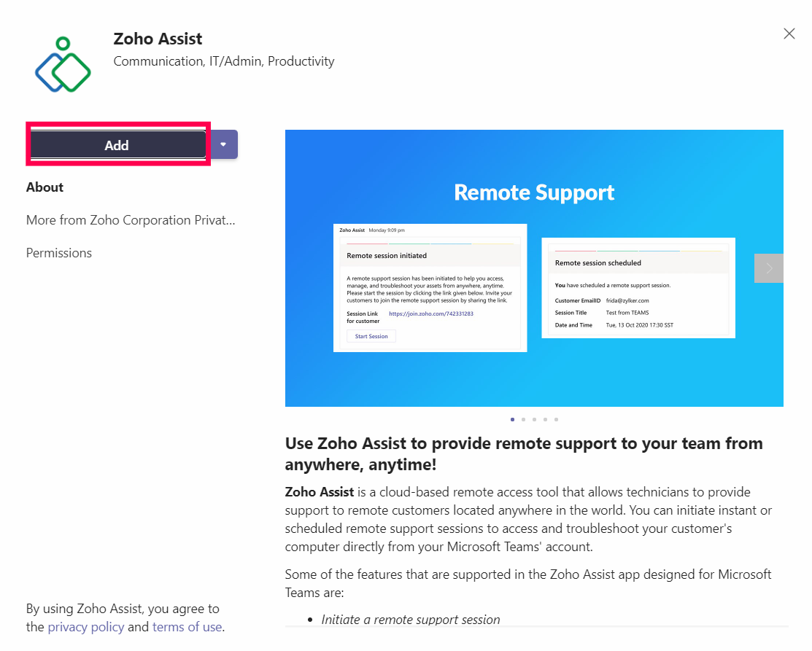Screen dimensions: 812x651
Task: Switch to the Permissions section
Action: (59, 253)
